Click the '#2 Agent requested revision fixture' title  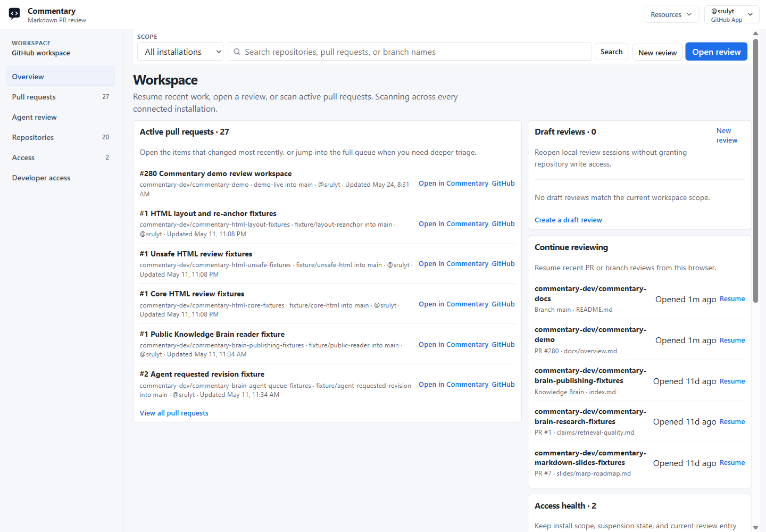coord(202,374)
